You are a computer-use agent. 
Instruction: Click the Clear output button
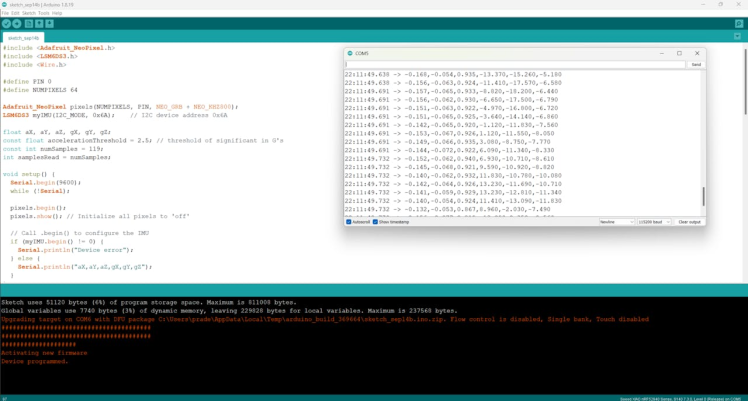click(x=689, y=222)
